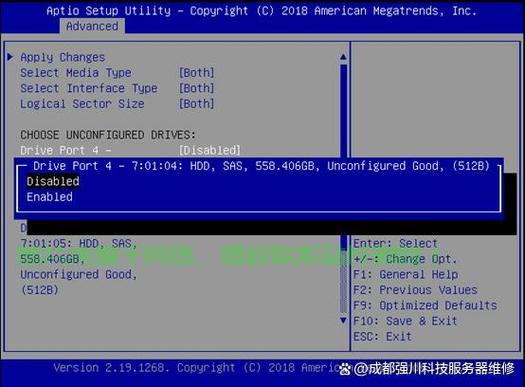Click the Enter: Select help line
525x387 pixels.
[395, 243]
